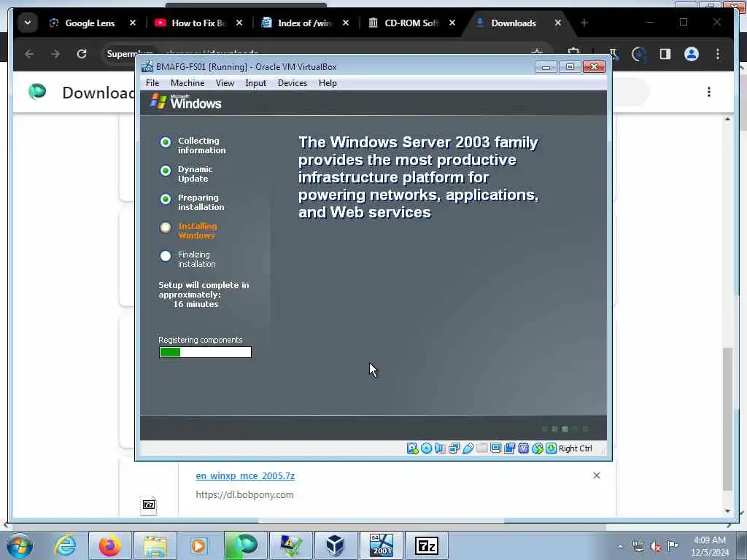Image resolution: width=747 pixels, height=560 pixels.
Task: Click the taskbar icon with the warning checkmark
Action: tap(290, 545)
